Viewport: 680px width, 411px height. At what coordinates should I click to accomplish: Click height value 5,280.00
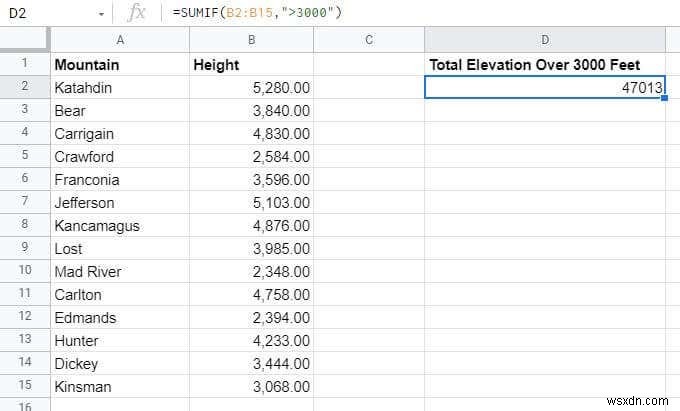pos(252,87)
